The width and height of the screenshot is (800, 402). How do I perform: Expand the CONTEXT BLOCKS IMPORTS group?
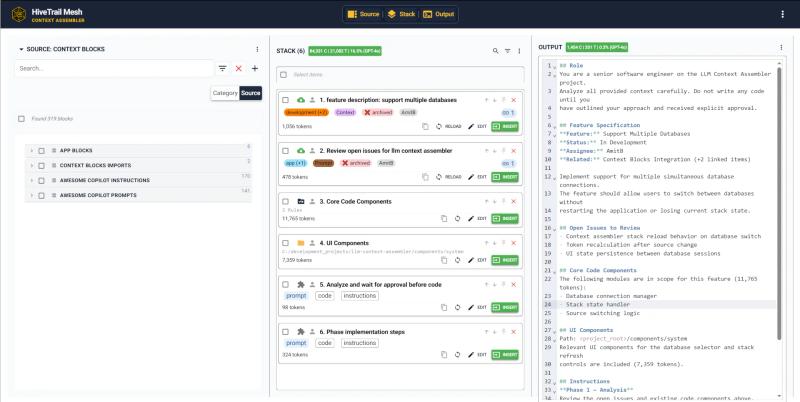pyautogui.click(x=31, y=166)
